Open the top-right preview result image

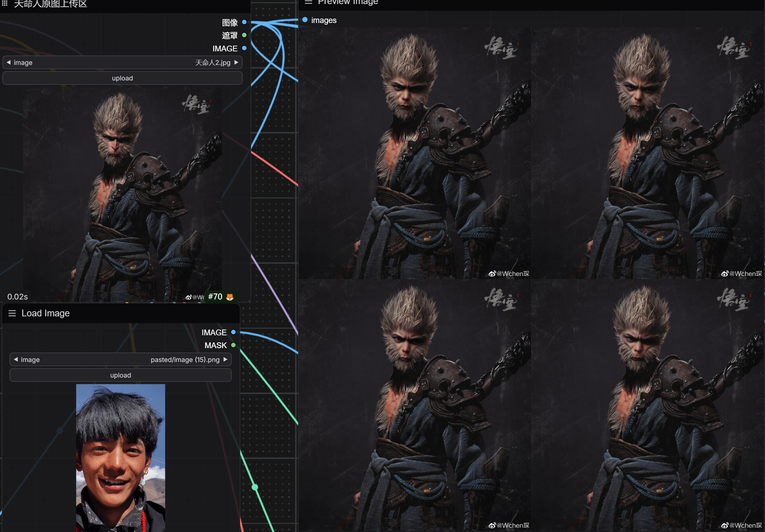[647, 153]
